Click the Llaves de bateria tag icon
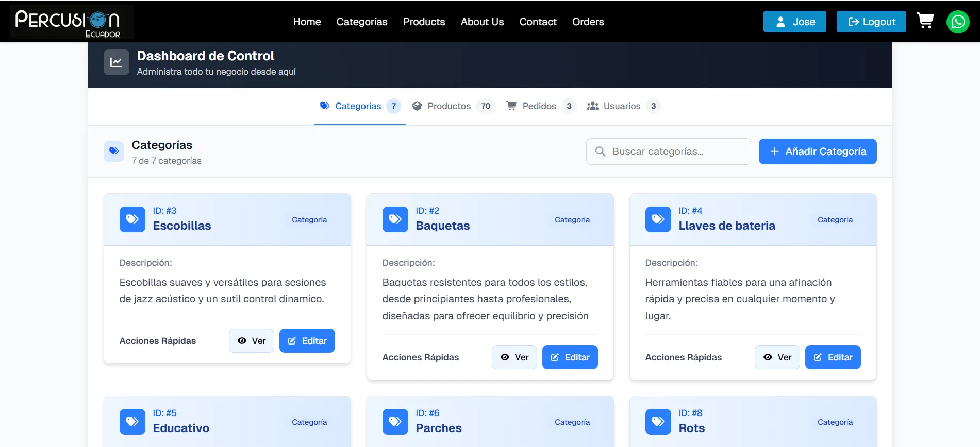The image size is (980, 447). tap(658, 219)
